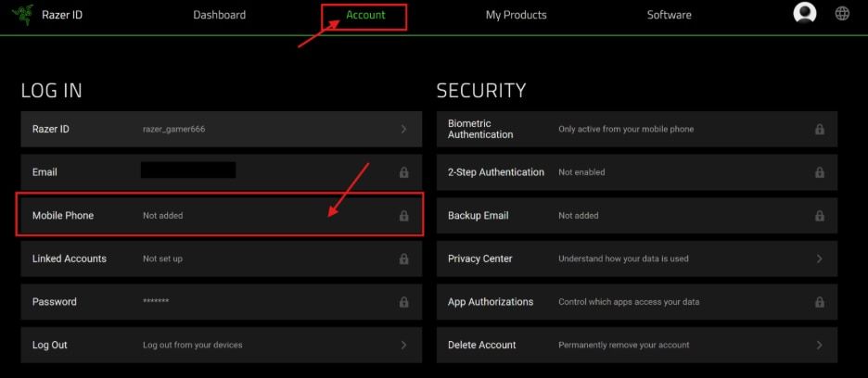Go to the Dashboard tab
This screenshot has height=378, width=868.
pos(219,15)
